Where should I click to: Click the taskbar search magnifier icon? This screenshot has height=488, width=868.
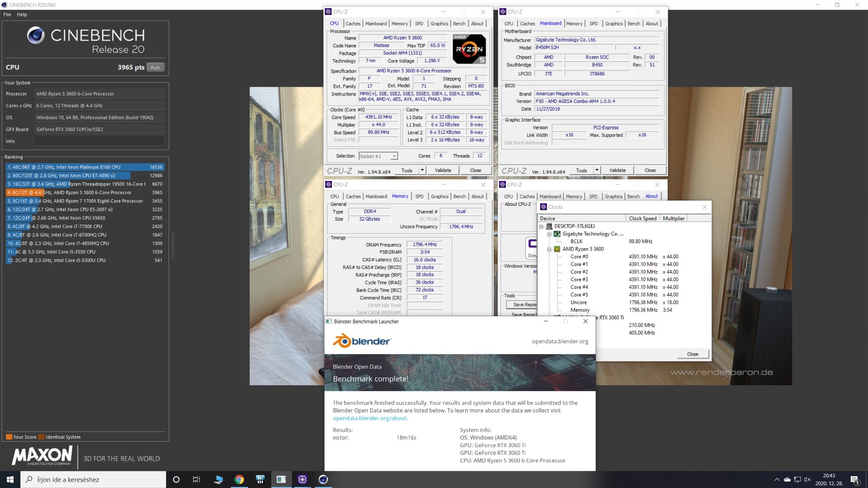tap(29, 479)
